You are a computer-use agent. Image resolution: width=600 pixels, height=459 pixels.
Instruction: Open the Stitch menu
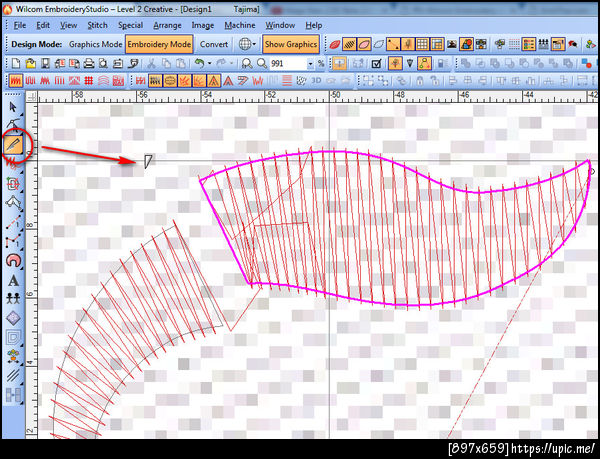[x=97, y=25]
